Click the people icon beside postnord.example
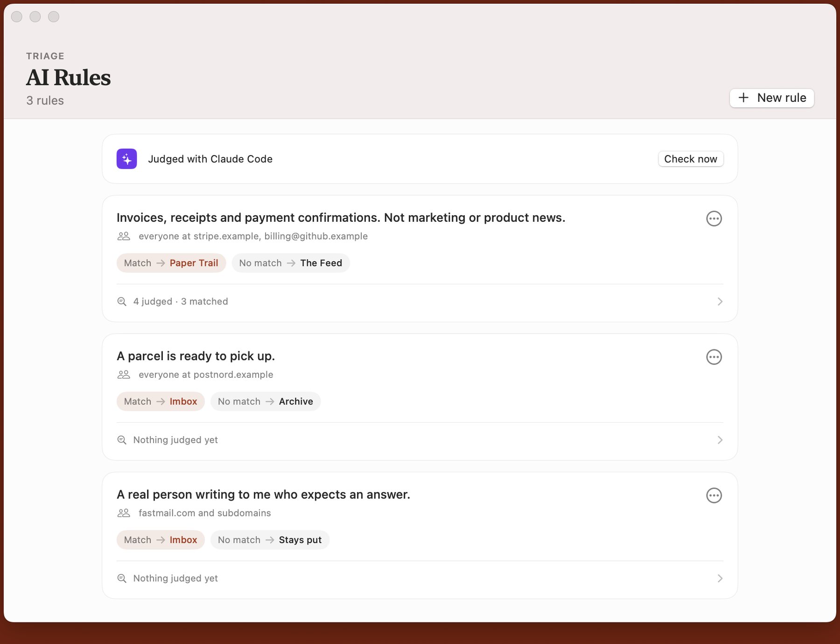840x644 pixels. 124,375
